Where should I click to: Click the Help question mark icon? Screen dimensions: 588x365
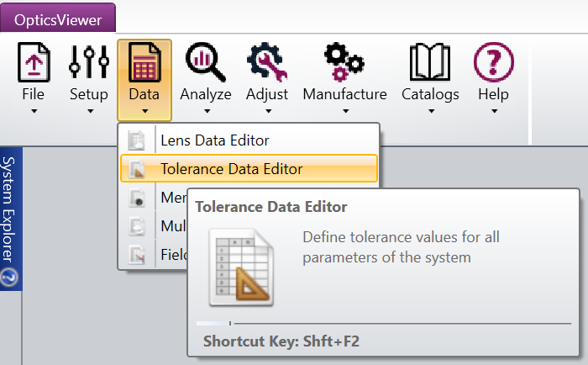[x=493, y=63]
